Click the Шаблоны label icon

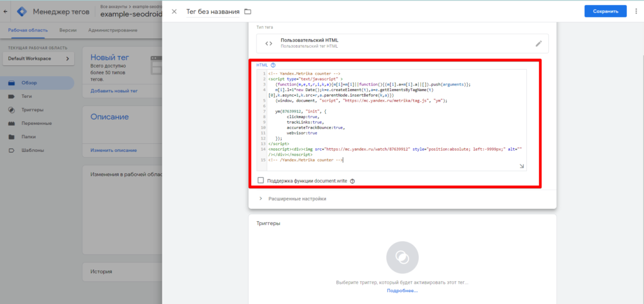point(11,151)
